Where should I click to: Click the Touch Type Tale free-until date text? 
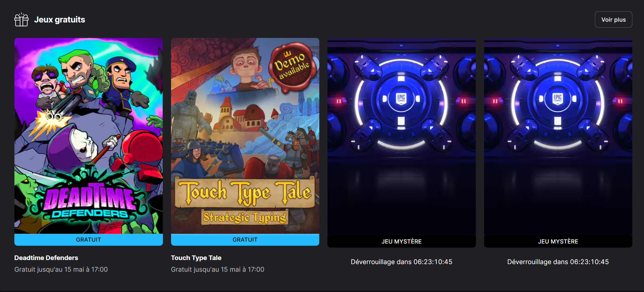pyautogui.click(x=218, y=270)
